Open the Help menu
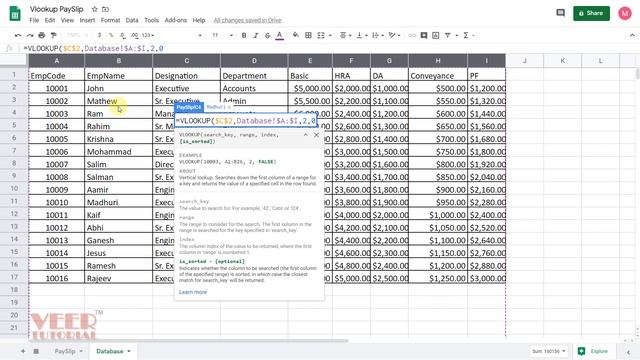 199,20
